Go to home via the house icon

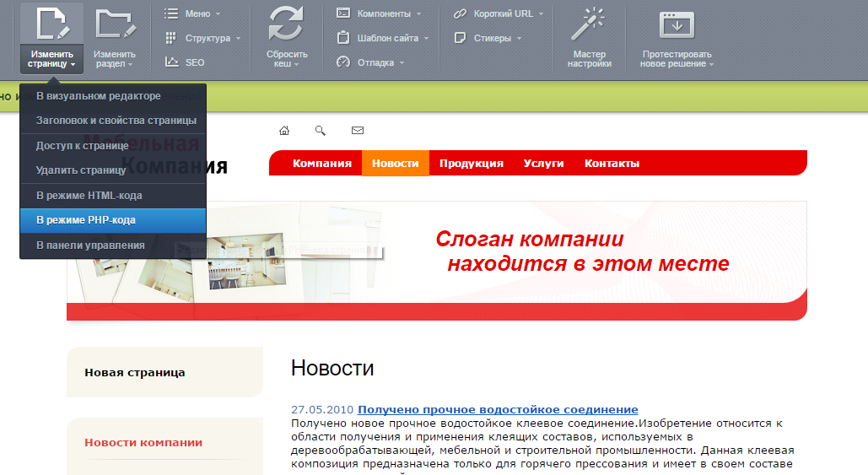point(284,131)
